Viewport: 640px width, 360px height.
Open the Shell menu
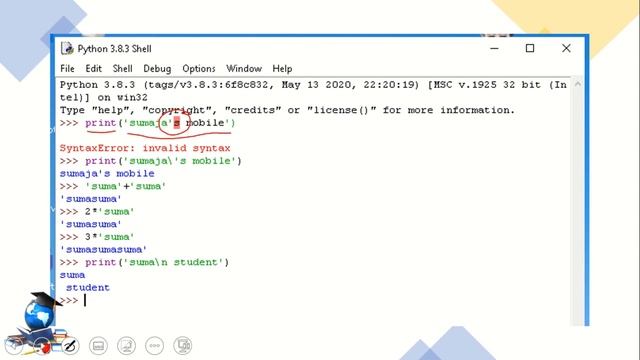[122, 69]
